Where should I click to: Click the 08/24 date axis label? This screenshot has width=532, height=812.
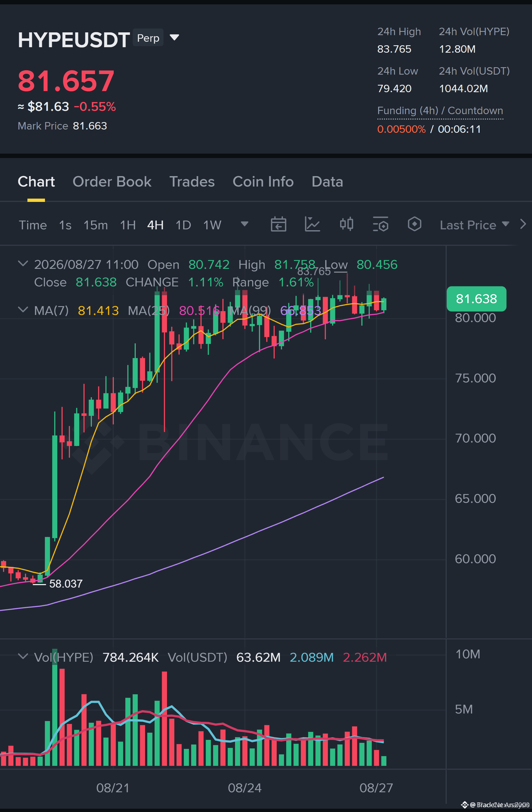245,788
